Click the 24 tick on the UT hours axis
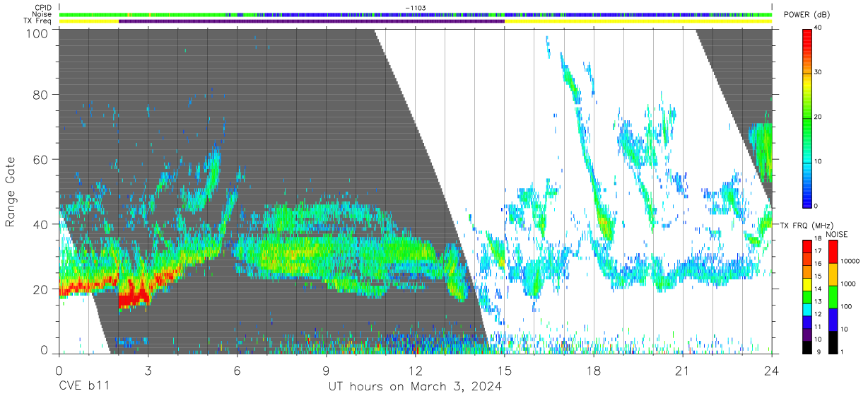The height and width of the screenshot is (401, 868). [x=771, y=370]
